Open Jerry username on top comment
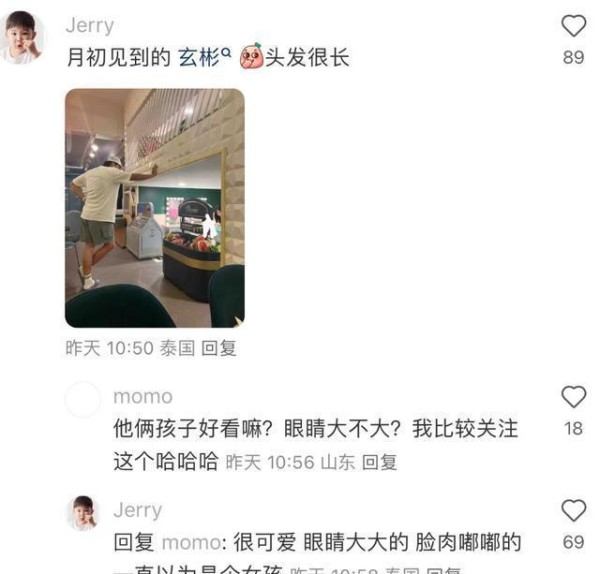The width and height of the screenshot is (600, 574). coord(90,26)
